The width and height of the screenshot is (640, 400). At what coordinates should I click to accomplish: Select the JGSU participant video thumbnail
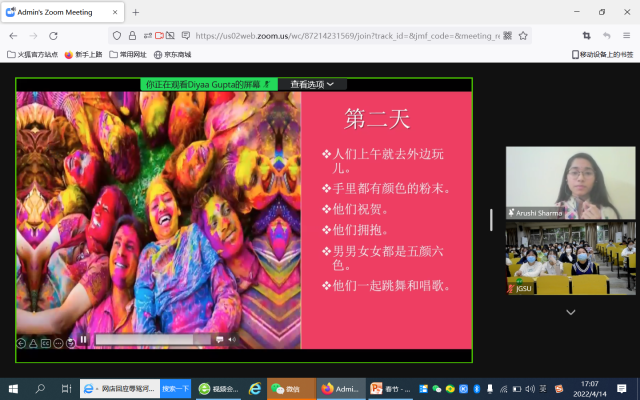tap(570, 258)
